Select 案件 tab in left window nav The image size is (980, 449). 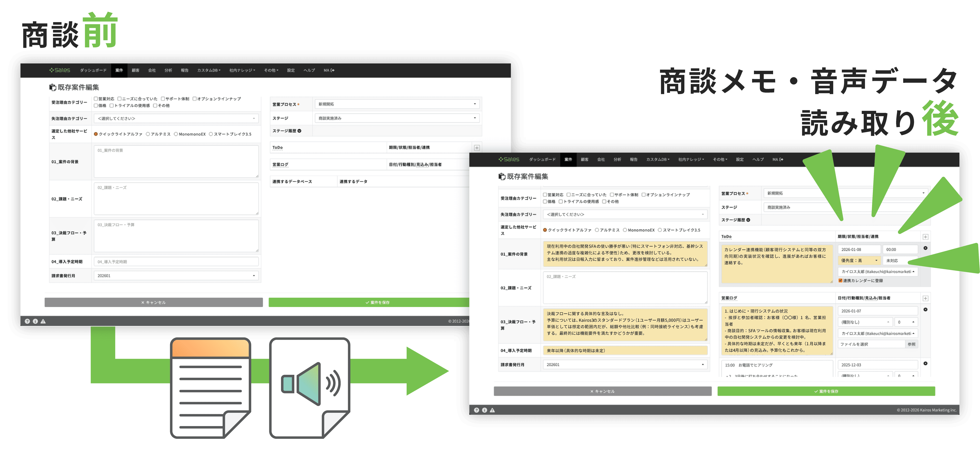point(119,70)
